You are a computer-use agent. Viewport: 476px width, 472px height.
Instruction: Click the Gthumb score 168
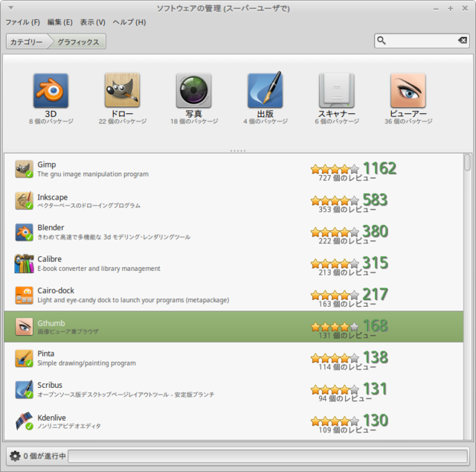pos(376,326)
